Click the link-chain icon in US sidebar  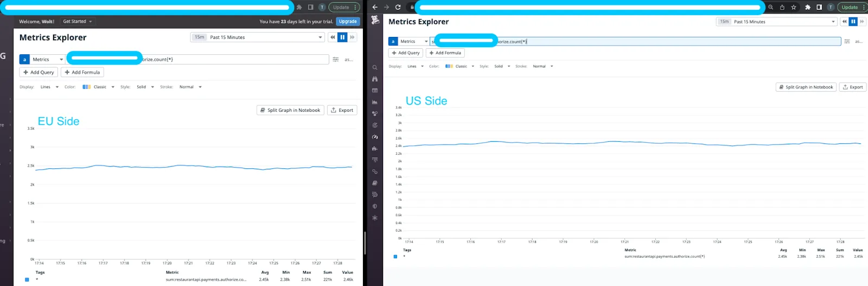[x=375, y=171]
